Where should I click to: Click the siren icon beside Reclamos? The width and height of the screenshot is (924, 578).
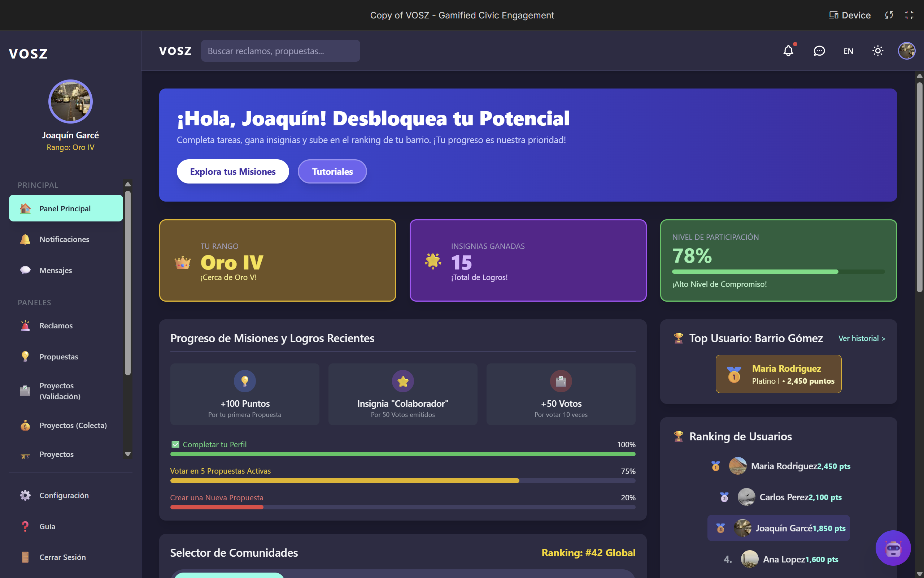tap(25, 326)
